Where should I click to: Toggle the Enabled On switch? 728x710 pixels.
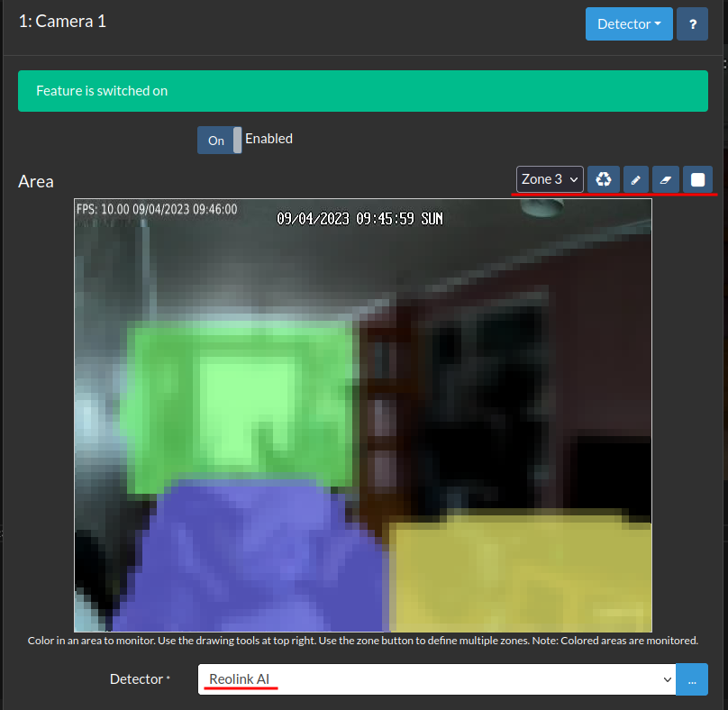(219, 140)
